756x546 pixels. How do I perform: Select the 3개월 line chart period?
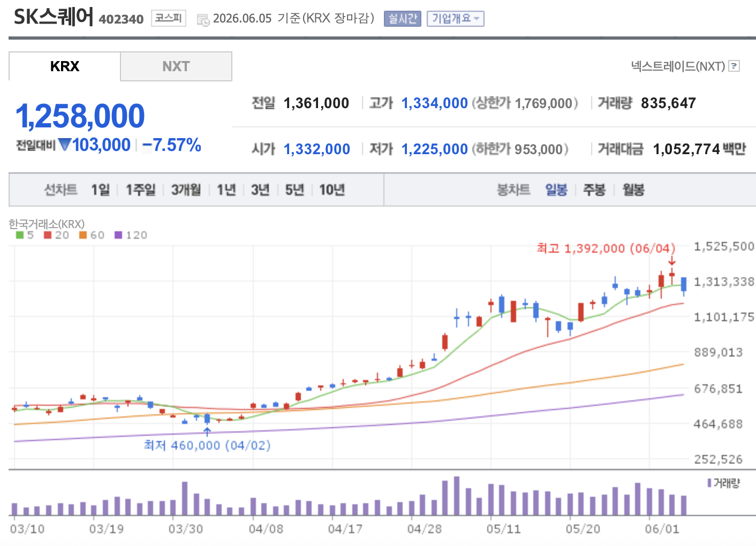click(x=186, y=189)
